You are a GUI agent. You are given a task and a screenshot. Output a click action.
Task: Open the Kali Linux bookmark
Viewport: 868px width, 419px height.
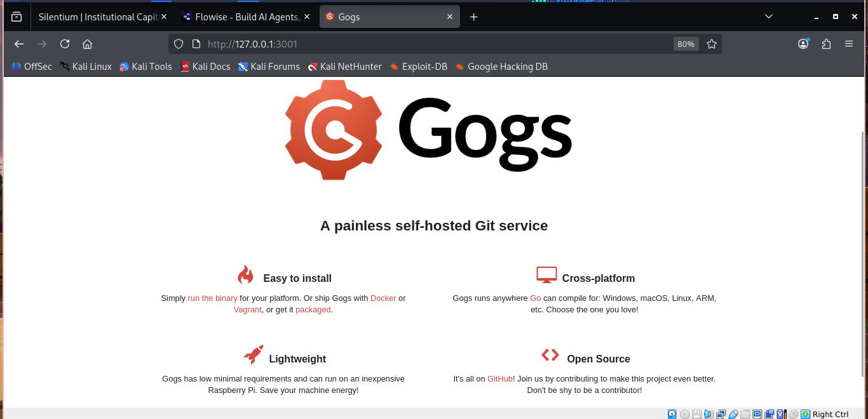[86, 67]
